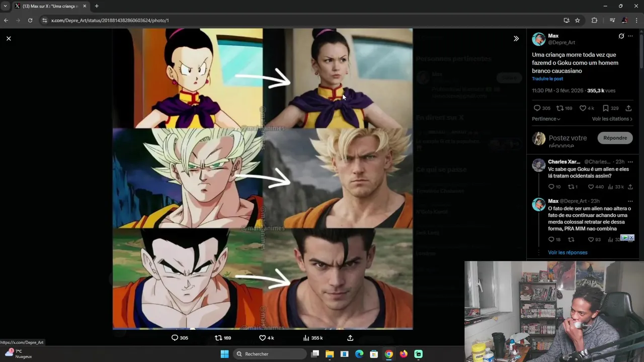Open Microsoft Edge from taskbar
This screenshot has width=644, height=362.
click(x=359, y=354)
